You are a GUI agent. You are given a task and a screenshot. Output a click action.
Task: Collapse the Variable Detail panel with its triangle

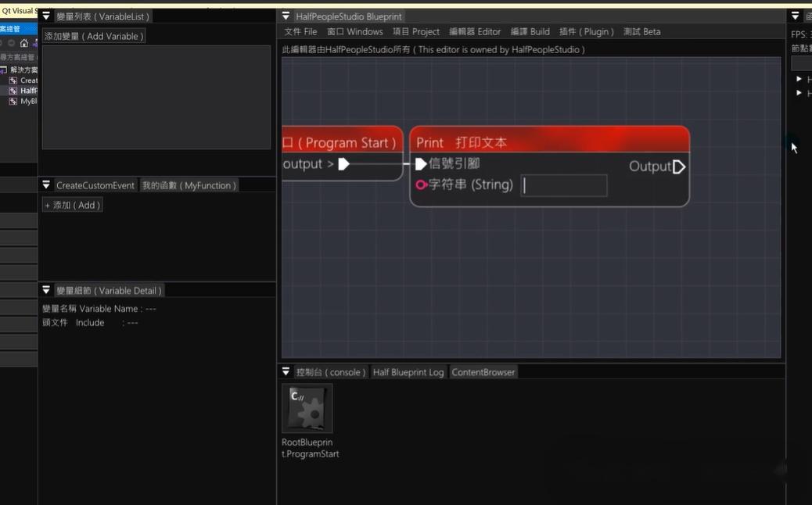(45, 290)
